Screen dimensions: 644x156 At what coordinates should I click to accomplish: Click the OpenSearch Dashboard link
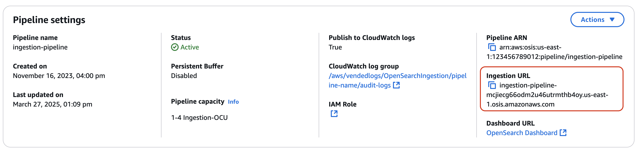point(523,132)
